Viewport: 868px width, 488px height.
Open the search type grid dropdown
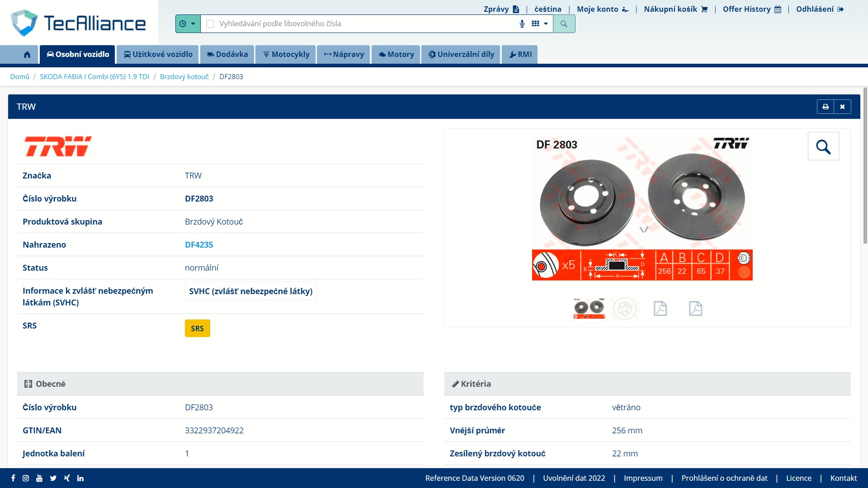[x=540, y=23]
